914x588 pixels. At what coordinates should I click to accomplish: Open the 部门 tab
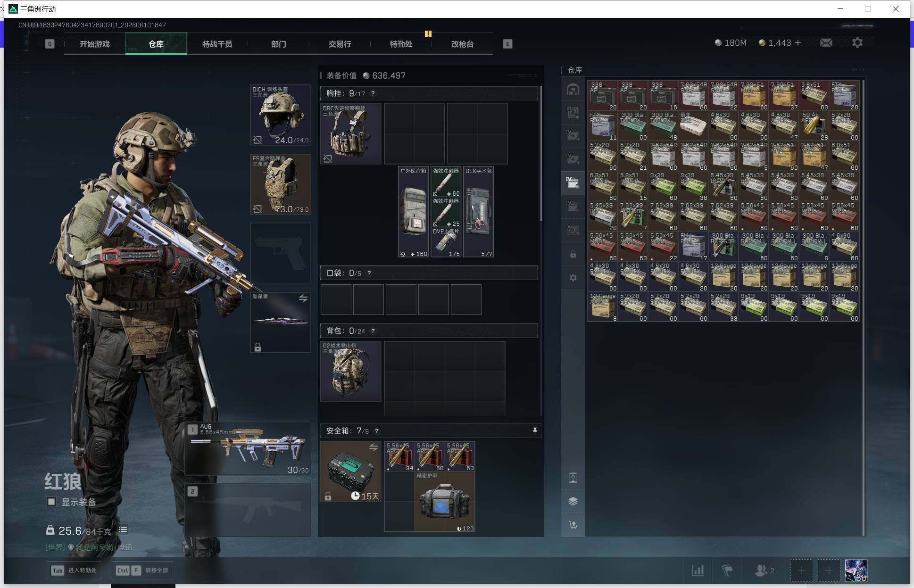point(278,44)
